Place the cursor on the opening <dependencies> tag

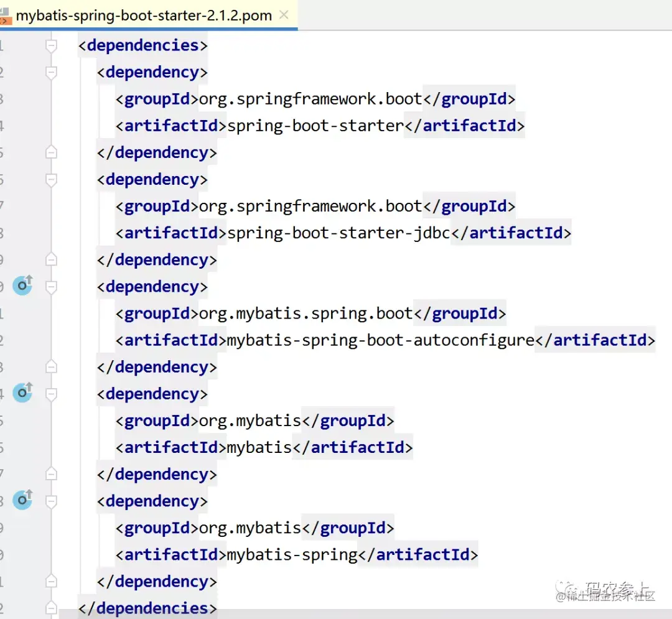[x=142, y=45]
